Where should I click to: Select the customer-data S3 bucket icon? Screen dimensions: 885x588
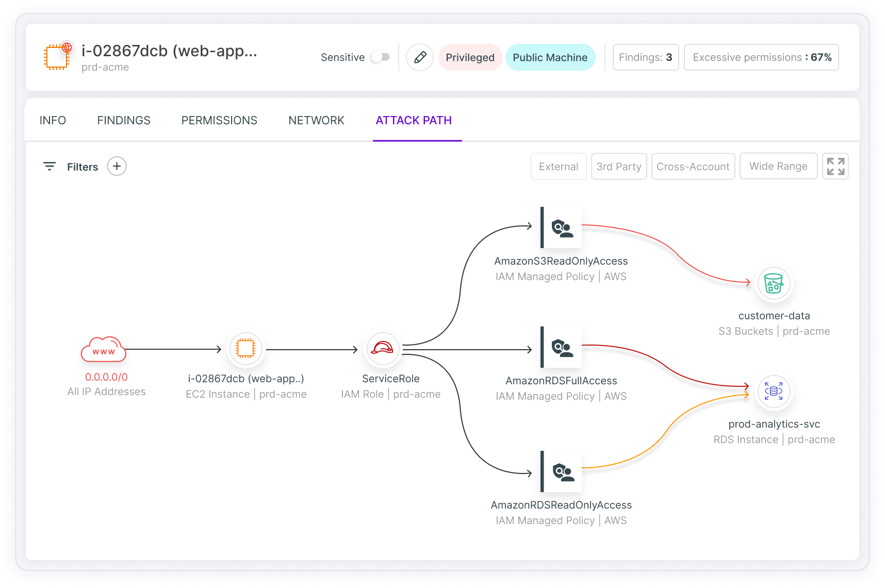(x=774, y=283)
